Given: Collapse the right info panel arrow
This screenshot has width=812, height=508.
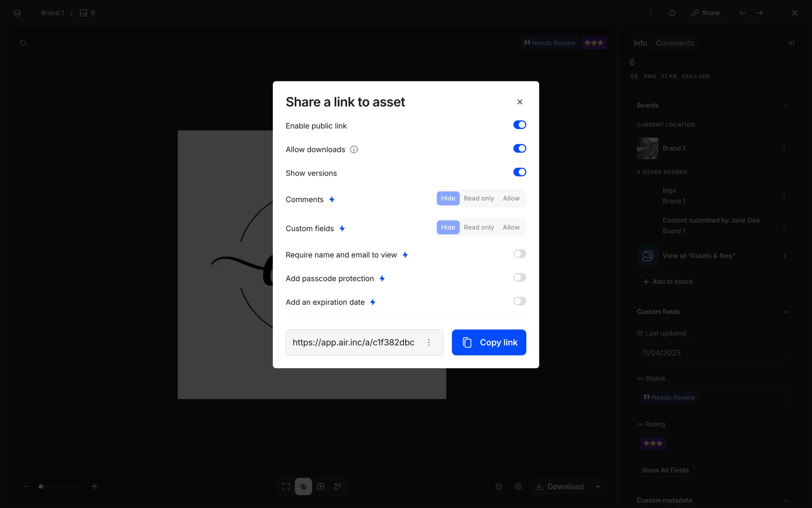Looking at the screenshot, I should pyautogui.click(x=790, y=43).
